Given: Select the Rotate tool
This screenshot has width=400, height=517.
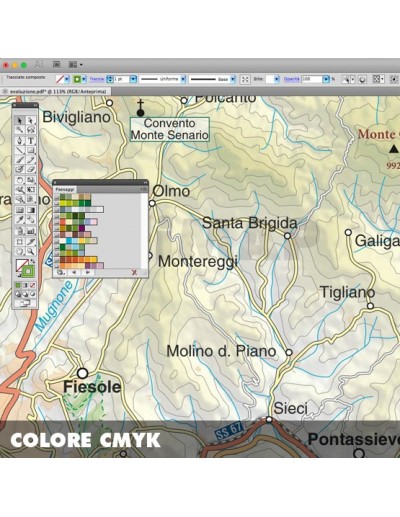Looking at the screenshot, I should pos(20,180).
